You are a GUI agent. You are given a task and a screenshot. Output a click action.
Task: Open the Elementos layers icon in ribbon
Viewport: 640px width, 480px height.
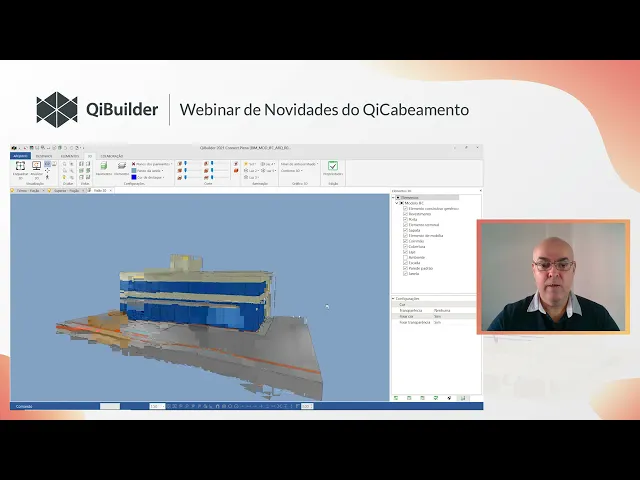pyautogui.click(x=122, y=165)
